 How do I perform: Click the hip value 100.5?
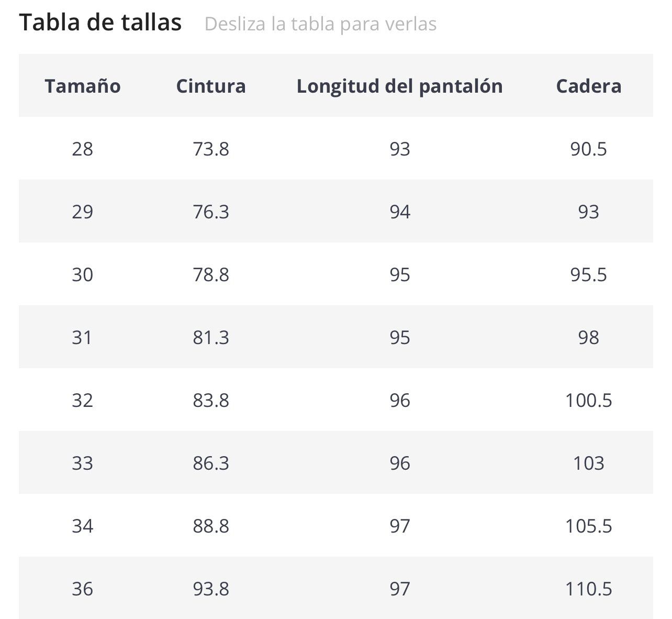tap(588, 400)
